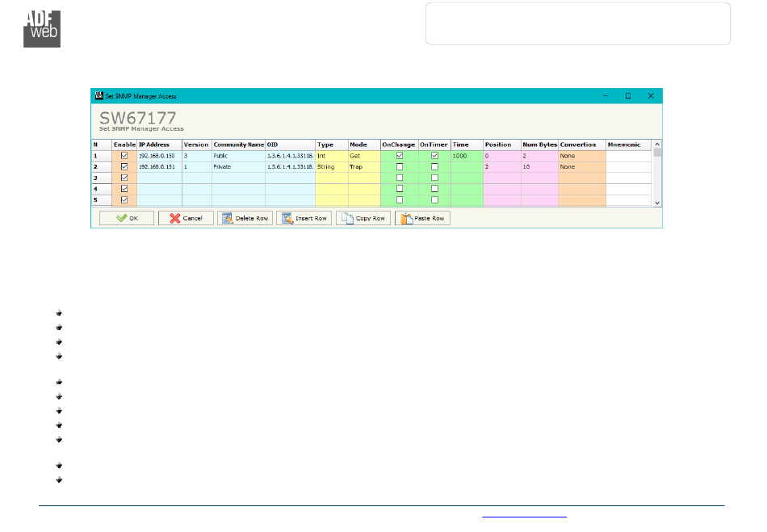Open the Convertion cell in row 1

click(x=580, y=155)
